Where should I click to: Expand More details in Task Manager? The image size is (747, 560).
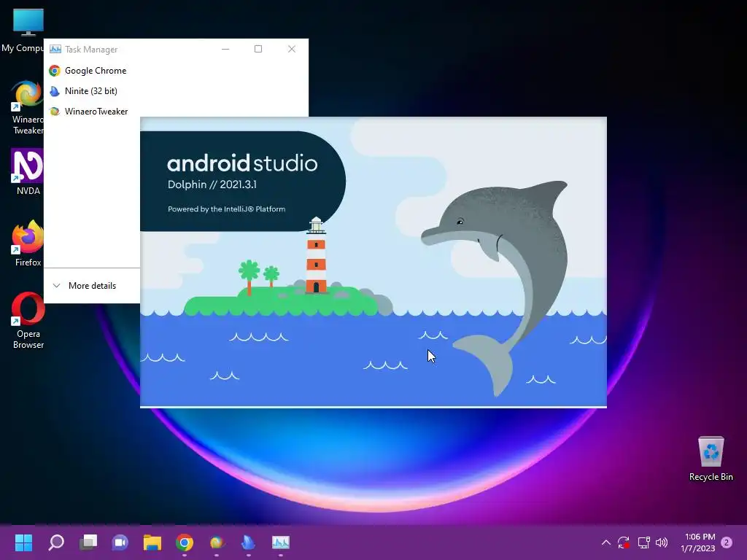[85, 286]
